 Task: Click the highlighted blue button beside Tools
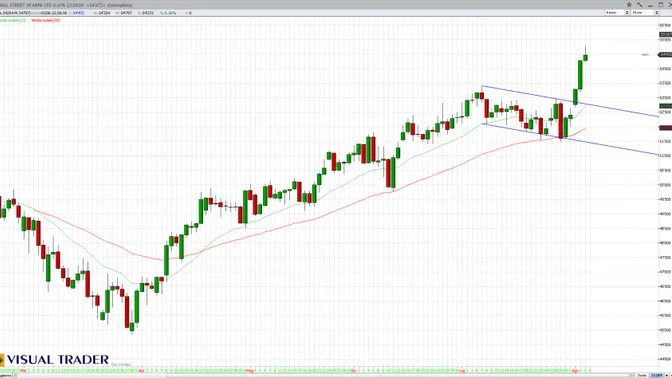657,375
